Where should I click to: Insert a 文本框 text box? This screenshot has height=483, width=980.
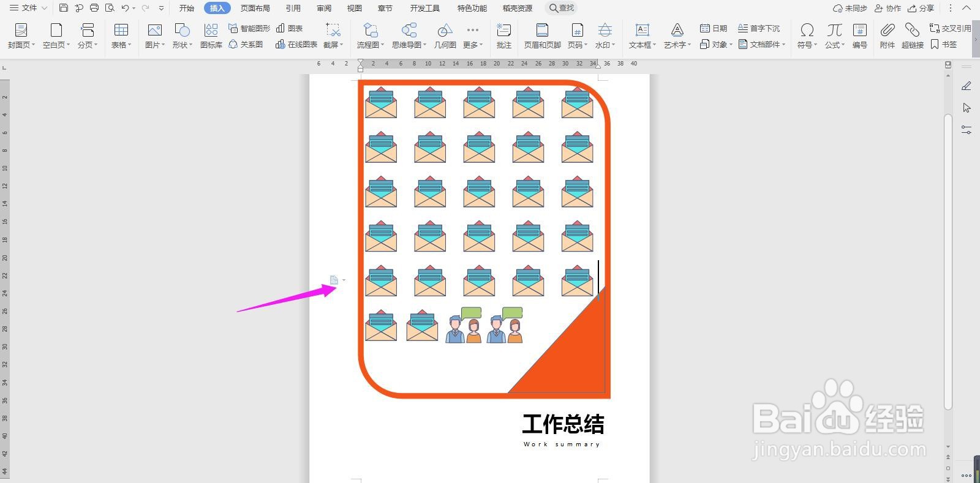643,36
